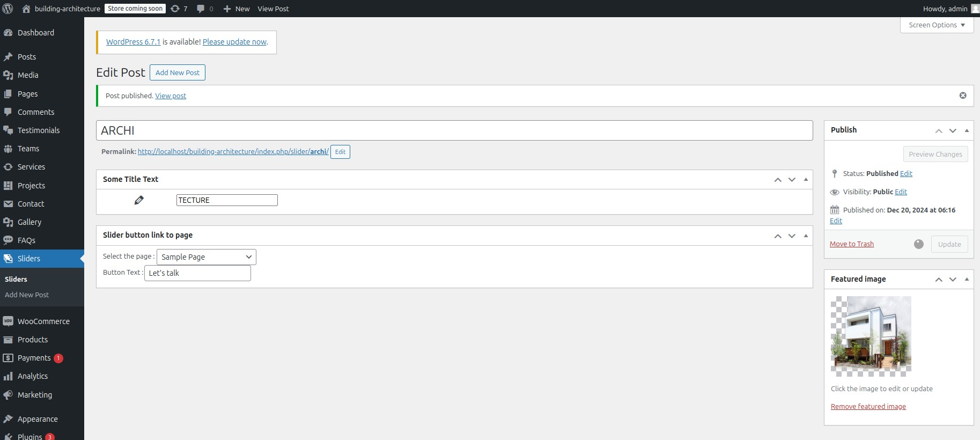Click Preview Changes button
The height and width of the screenshot is (440, 980).
tap(935, 154)
